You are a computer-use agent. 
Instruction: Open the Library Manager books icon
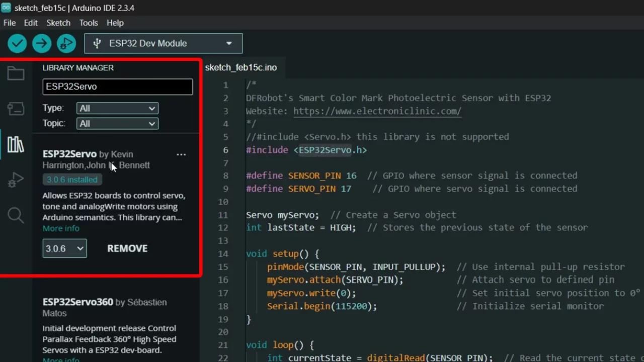[16, 145]
